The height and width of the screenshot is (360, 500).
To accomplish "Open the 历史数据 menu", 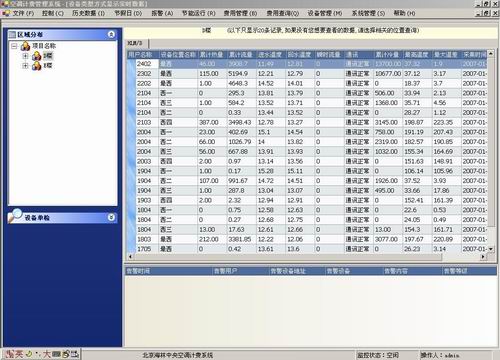I will pyautogui.click(x=88, y=13).
